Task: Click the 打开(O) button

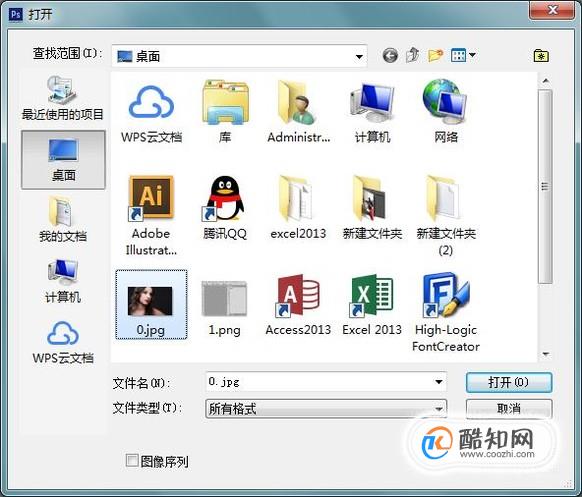Action: [x=509, y=382]
